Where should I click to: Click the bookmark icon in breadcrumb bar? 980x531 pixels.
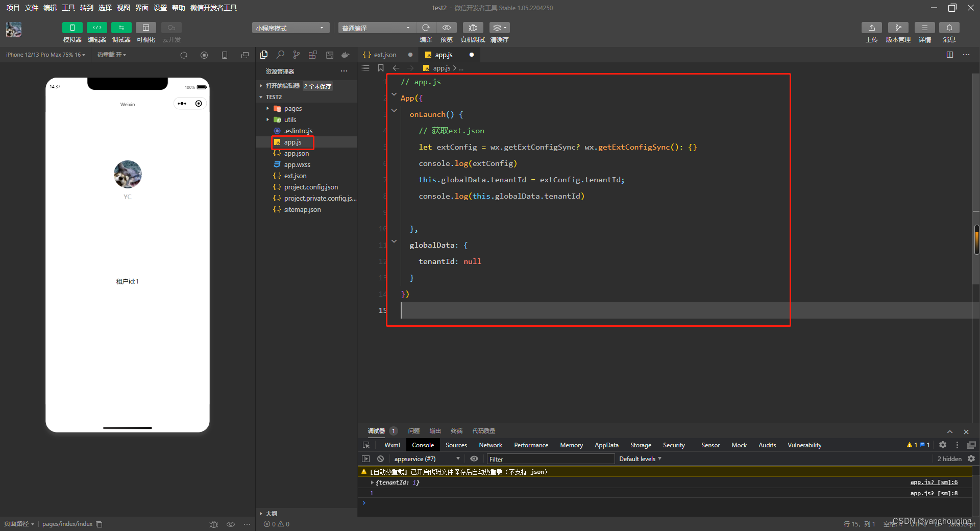381,68
